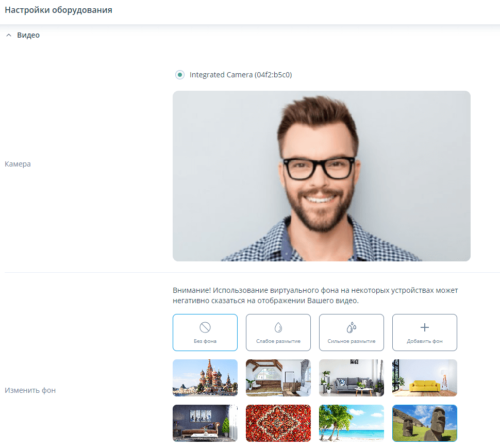
Task: Click the 'Изменить фон' setting label
Action: [x=30, y=390]
